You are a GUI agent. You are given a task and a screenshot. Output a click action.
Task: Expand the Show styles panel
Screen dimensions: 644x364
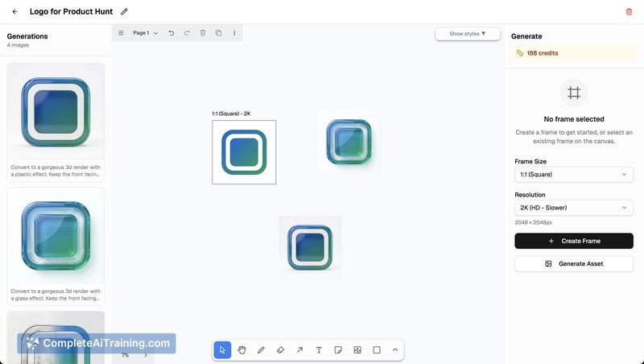pos(468,34)
